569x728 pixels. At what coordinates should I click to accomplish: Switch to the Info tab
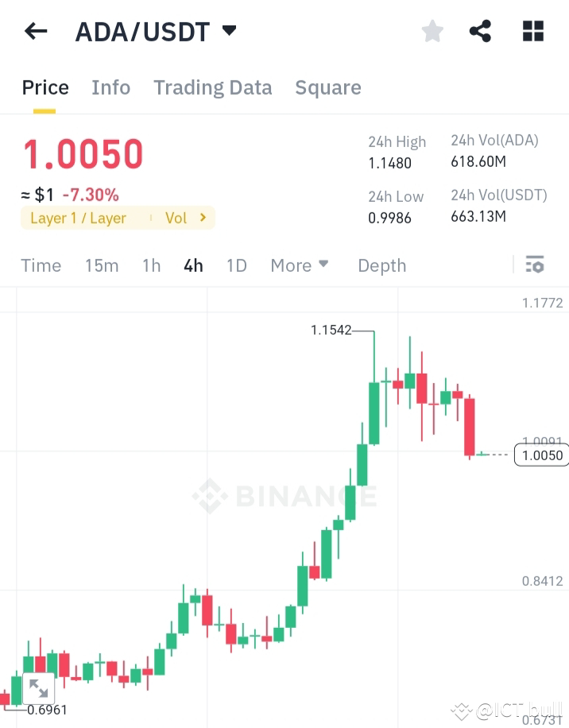(110, 87)
